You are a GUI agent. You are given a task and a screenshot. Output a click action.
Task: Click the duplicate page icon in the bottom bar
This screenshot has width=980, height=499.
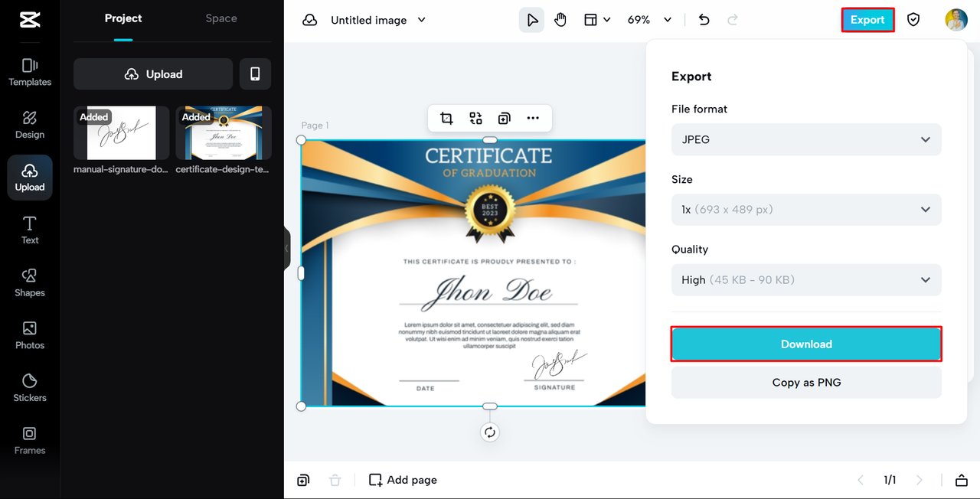click(x=304, y=480)
